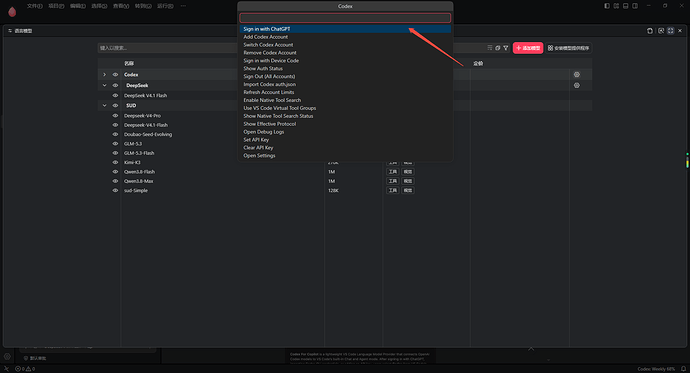Open the 编辑 (Edit) menu

pyautogui.click(x=78, y=6)
